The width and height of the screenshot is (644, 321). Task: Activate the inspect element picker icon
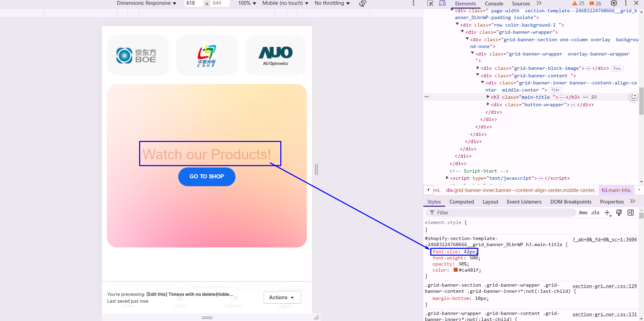click(430, 3)
